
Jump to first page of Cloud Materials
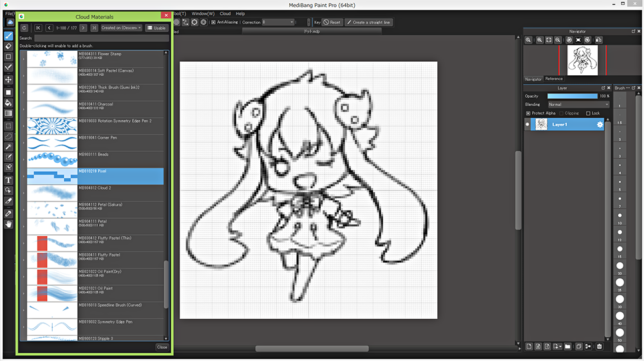click(x=38, y=28)
